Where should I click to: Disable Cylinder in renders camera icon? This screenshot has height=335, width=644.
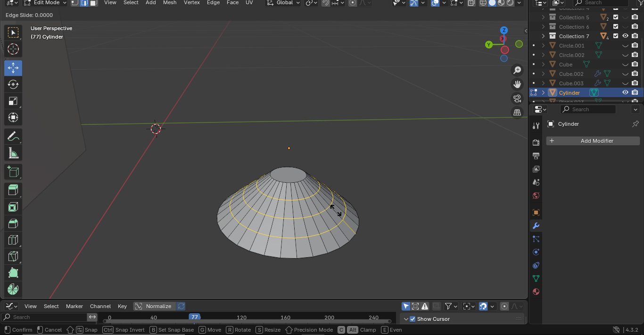coord(635,93)
